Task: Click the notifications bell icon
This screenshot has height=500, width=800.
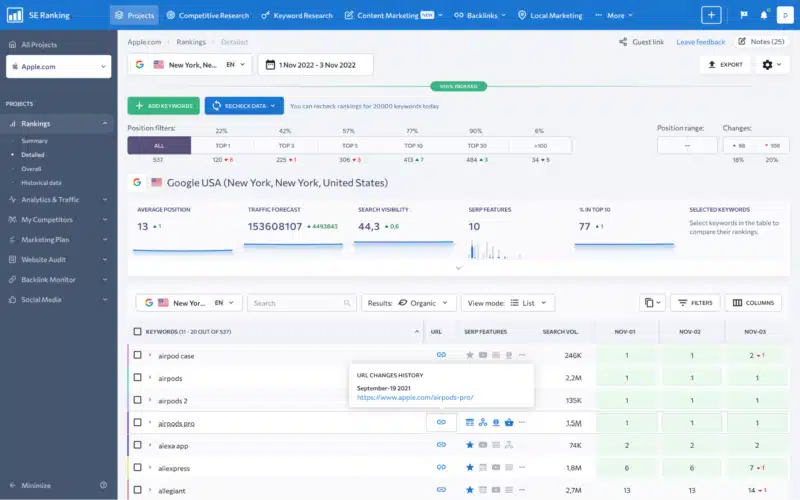Action: tap(765, 15)
